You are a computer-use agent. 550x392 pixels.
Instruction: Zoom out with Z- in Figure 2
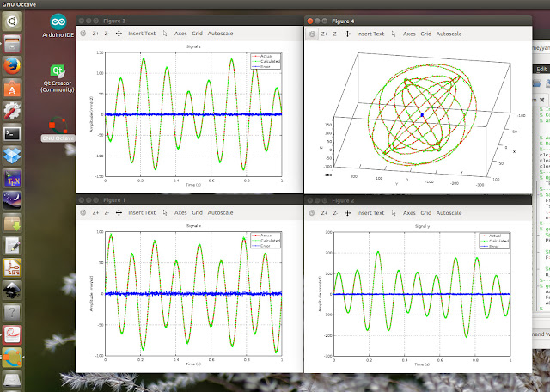[x=335, y=213]
